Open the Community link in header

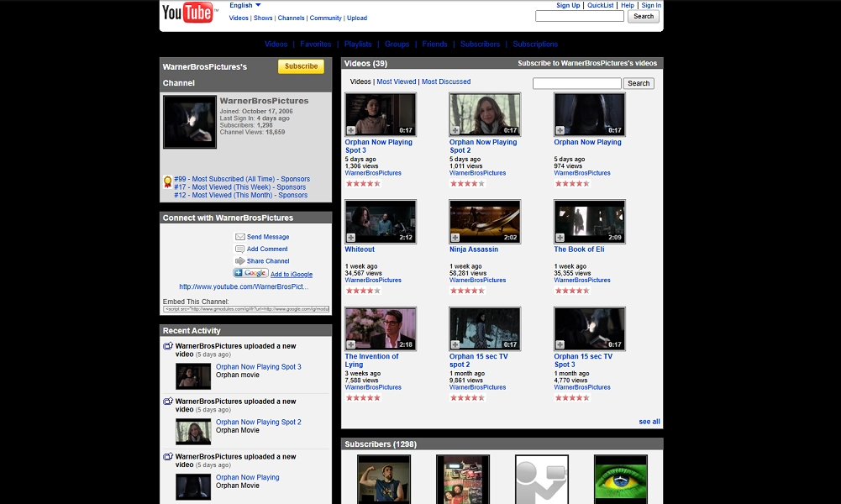pos(326,18)
